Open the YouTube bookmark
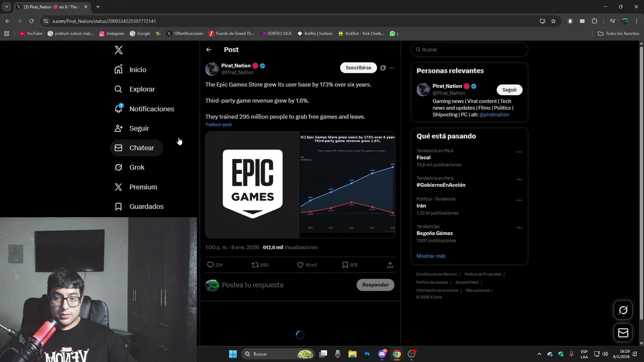The width and height of the screenshot is (644, 362). (x=31, y=34)
